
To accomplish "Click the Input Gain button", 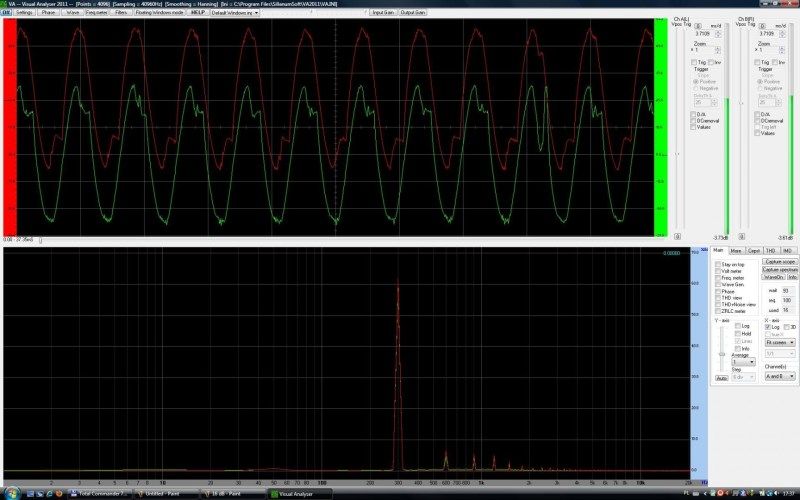I will click(383, 12).
